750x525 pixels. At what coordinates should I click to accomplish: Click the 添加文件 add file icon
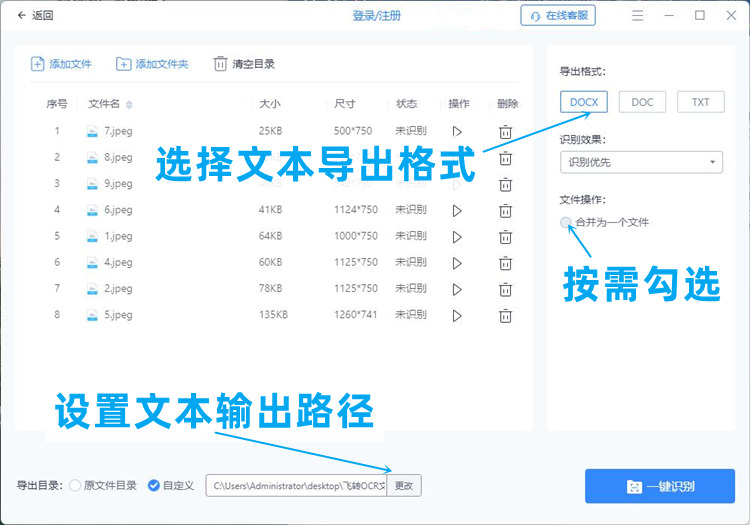click(37, 64)
